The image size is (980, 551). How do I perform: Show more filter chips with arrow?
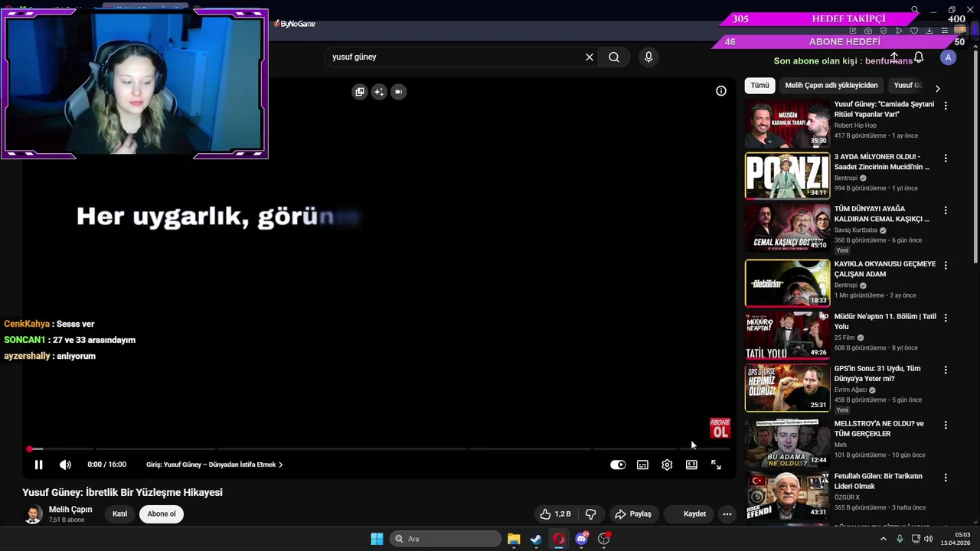click(937, 89)
